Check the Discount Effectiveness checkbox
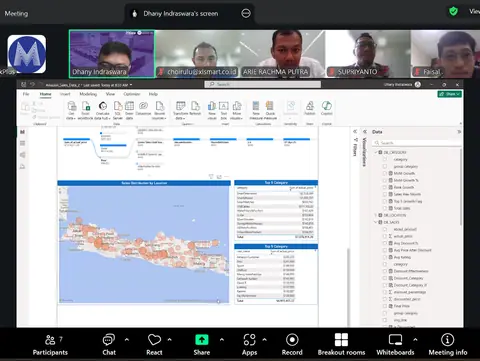 tap(385, 271)
